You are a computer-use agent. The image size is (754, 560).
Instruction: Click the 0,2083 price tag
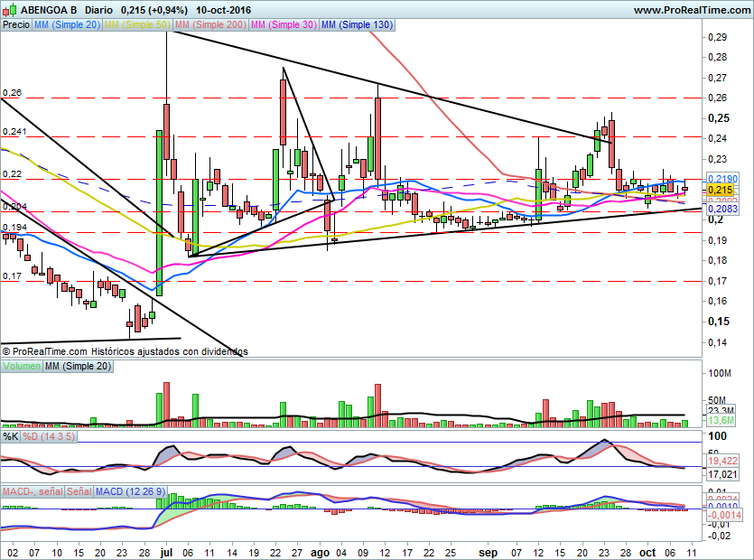722,209
